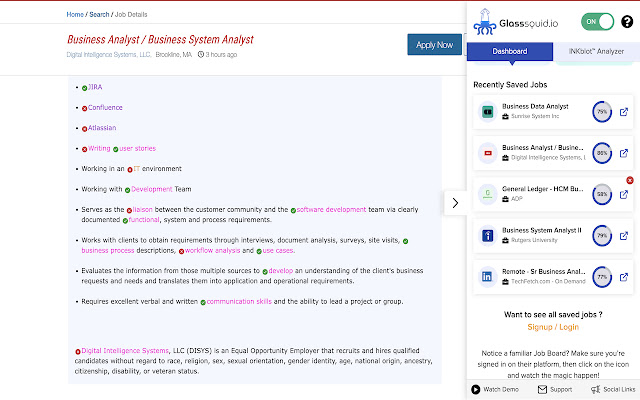Click the ADP company logo thumbnail
Screen dimensions: 640x400
(x=488, y=194)
